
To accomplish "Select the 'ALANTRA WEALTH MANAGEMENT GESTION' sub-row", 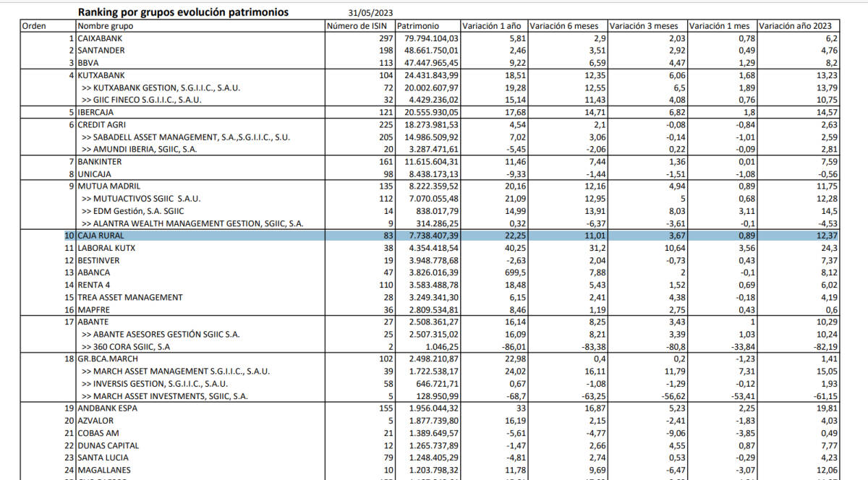I will (192, 223).
